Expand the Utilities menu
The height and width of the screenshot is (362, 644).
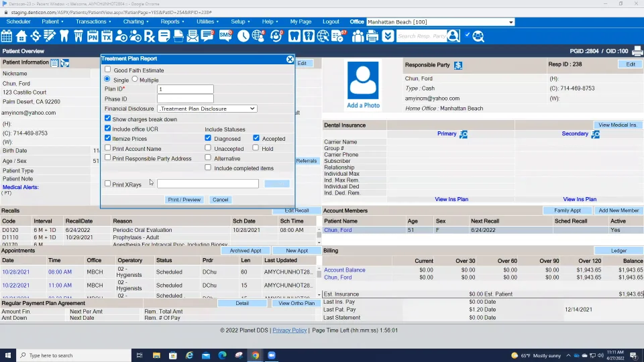coord(207,21)
